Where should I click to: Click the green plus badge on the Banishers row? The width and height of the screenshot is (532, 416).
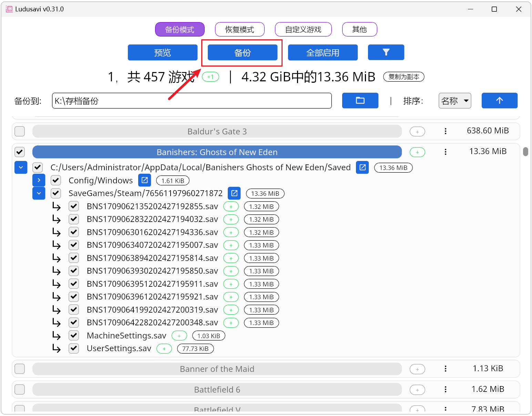(417, 152)
